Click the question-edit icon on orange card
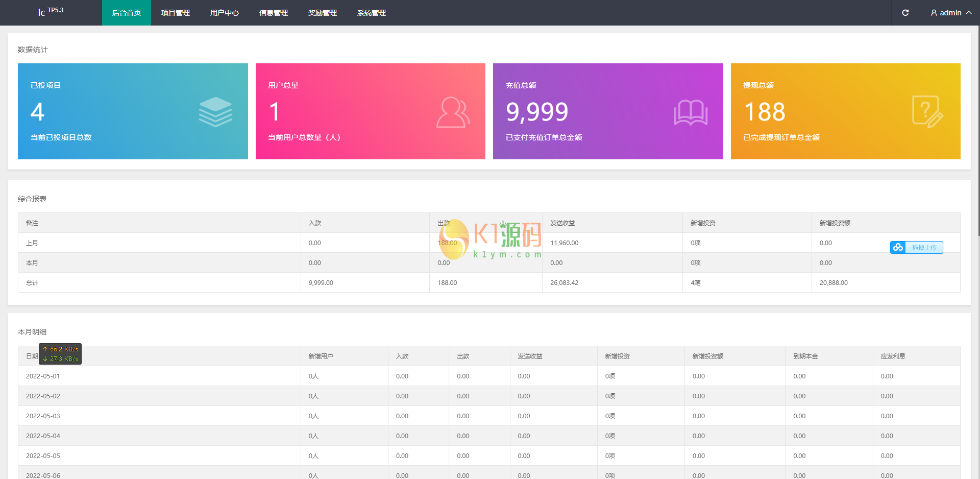Screen dimensions: 980x479 [927, 112]
